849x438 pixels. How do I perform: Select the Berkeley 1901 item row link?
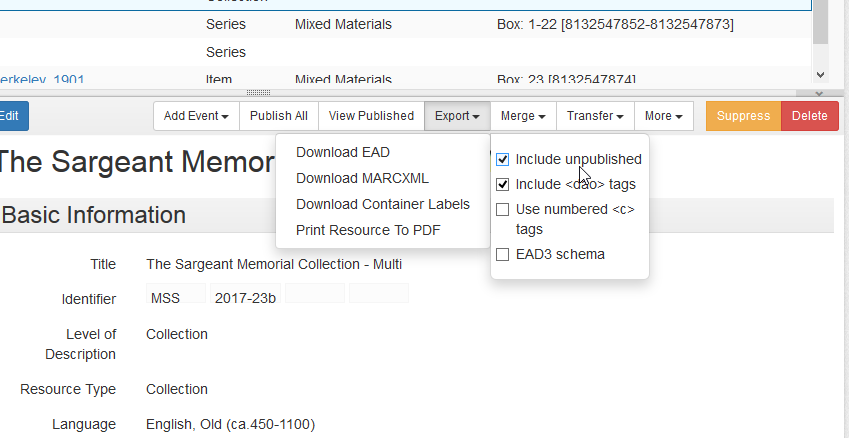coord(40,79)
